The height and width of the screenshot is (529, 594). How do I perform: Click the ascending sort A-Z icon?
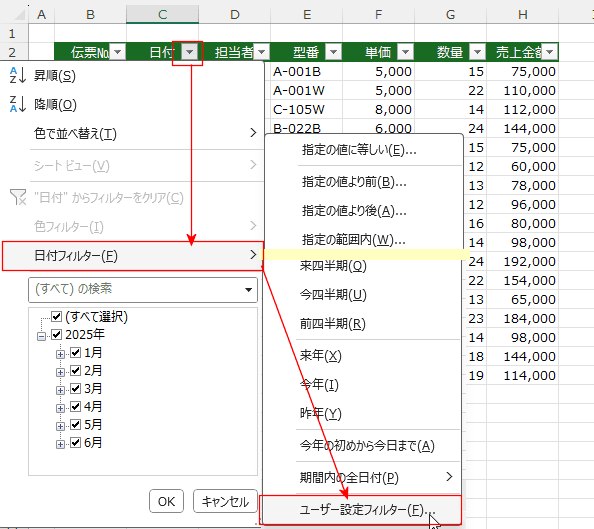(x=18, y=75)
